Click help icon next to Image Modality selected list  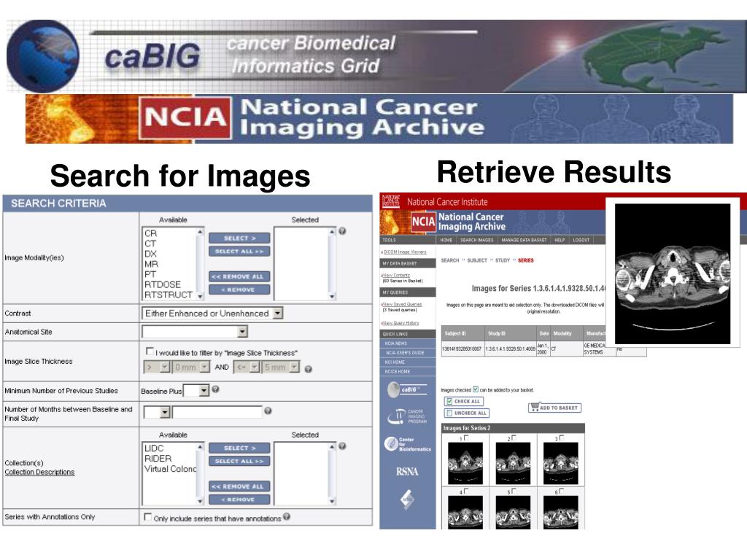342,231
